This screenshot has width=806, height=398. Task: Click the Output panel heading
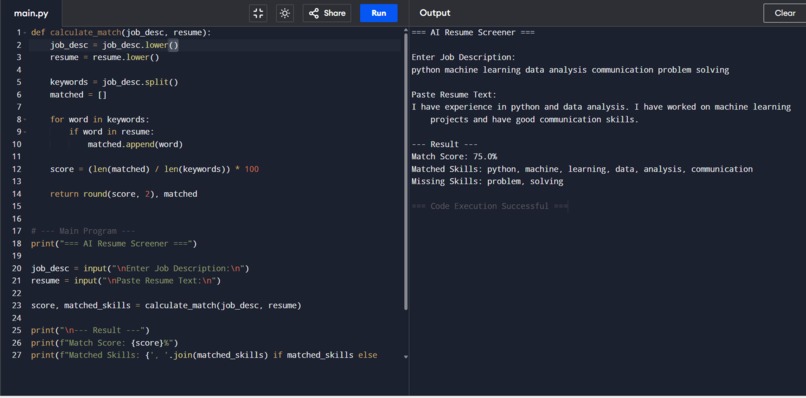click(x=434, y=13)
